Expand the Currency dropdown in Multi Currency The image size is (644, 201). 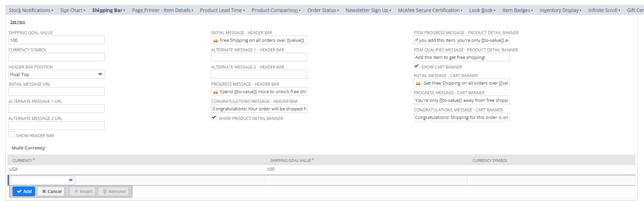point(71,180)
